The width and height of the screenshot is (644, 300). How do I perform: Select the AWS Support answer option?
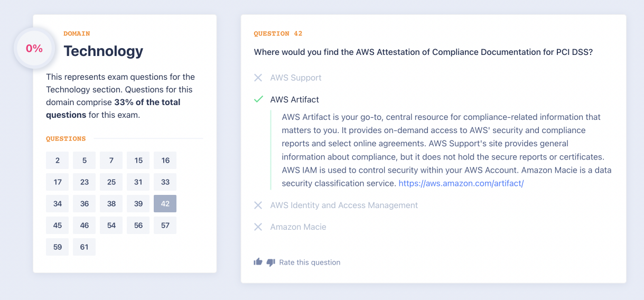(295, 78)
